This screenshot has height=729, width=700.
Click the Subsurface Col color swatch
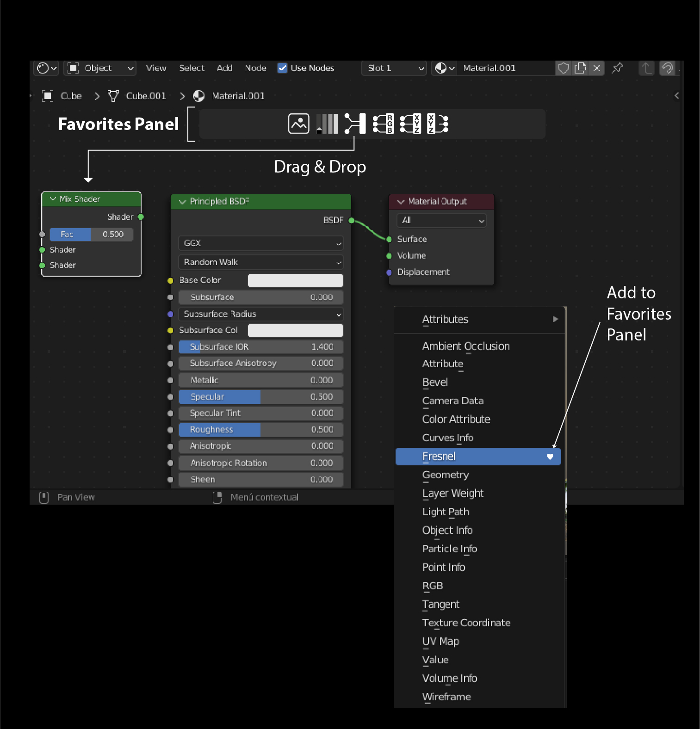click(296, 331)
